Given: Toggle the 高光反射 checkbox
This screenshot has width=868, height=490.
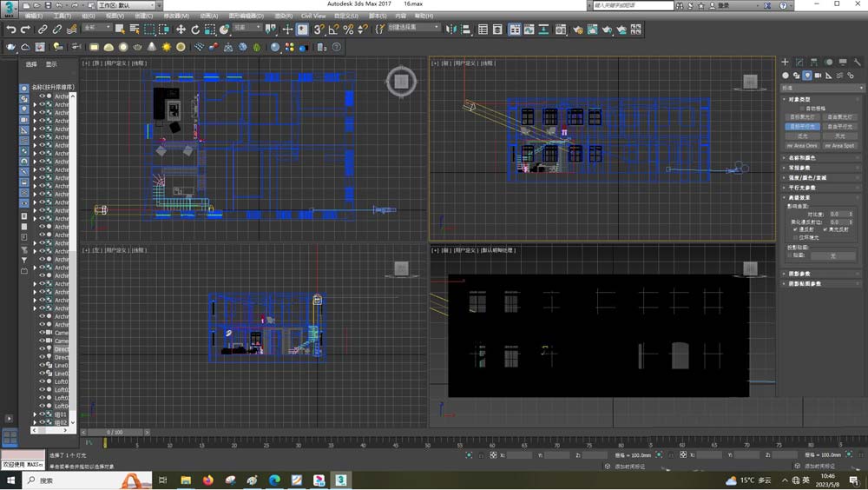Looking at the screenshot, I should (x=825, y=229).
